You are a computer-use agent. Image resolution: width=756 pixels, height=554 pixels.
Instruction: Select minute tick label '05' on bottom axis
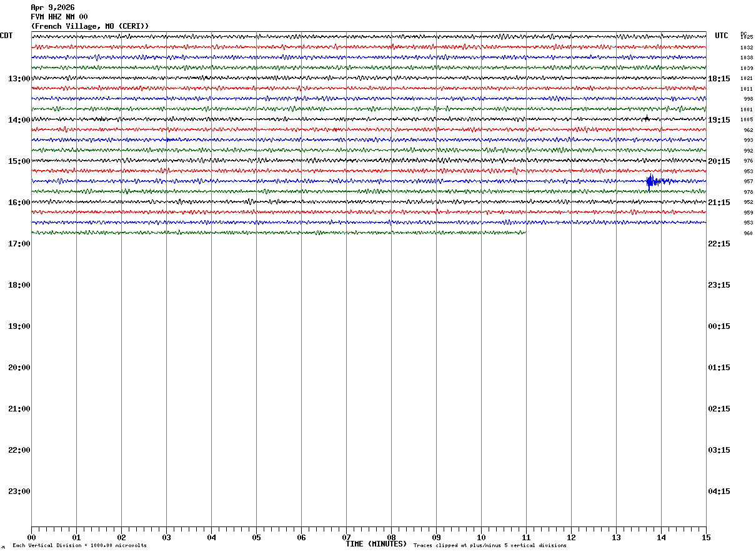tap(256, 538)
